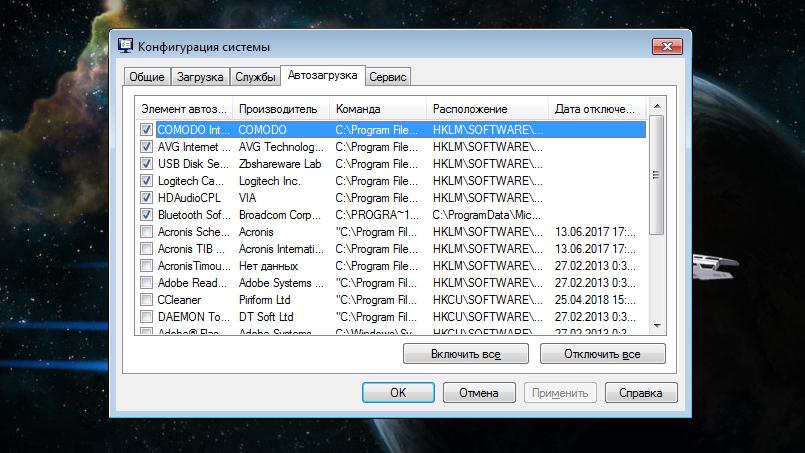This screenshot has width=805, height=453.
Task: Click the list scrollbar up arrow
Action: [657, 106]
